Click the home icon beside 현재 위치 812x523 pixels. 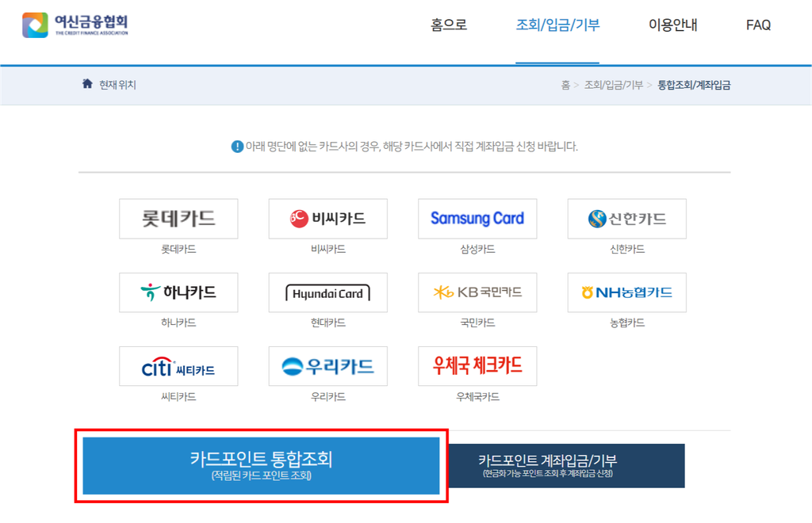87,84
